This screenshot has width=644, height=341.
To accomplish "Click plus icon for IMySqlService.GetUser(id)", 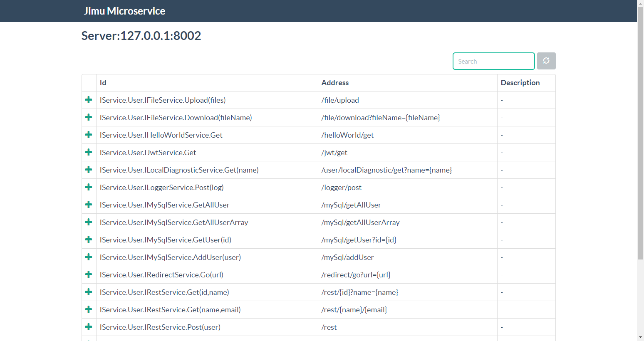I will (89, 240).
